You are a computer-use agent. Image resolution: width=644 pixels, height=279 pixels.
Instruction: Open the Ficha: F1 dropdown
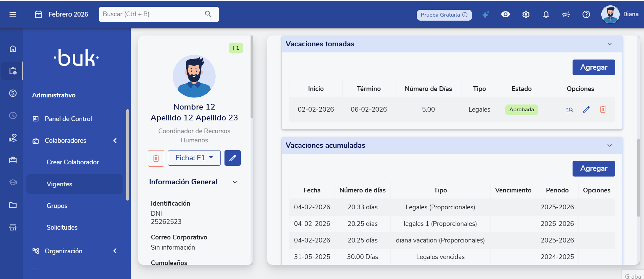[194, 158]
